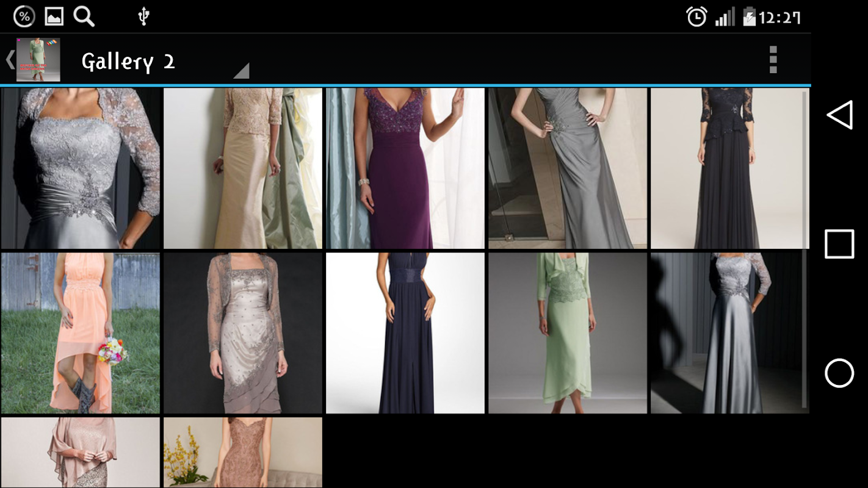The width and height of the screenshot is (868, 488).
Task: Tap the image notification icon in status bar
Action: [54, 16]
